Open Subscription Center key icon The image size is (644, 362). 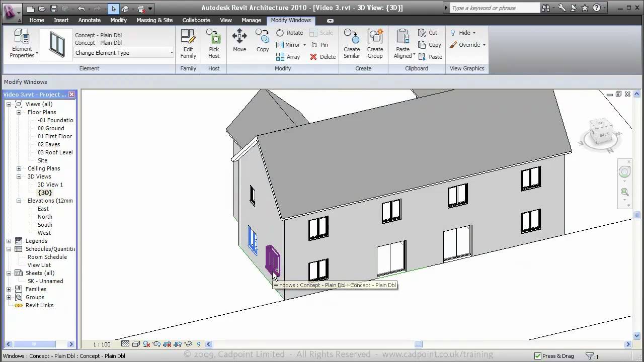[x=561, y=8]
